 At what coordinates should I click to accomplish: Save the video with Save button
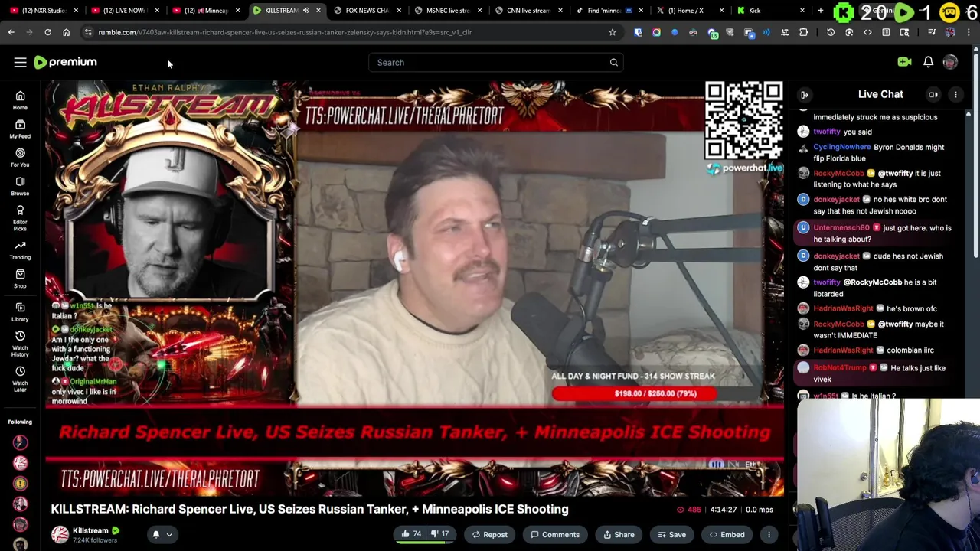click(x=671, y=535)
